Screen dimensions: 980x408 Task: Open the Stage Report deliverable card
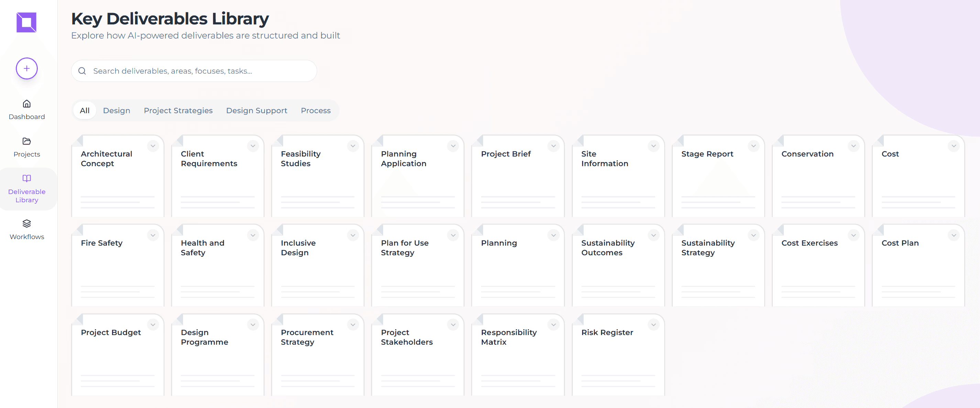pyautogui.click(x=718, y=176)
